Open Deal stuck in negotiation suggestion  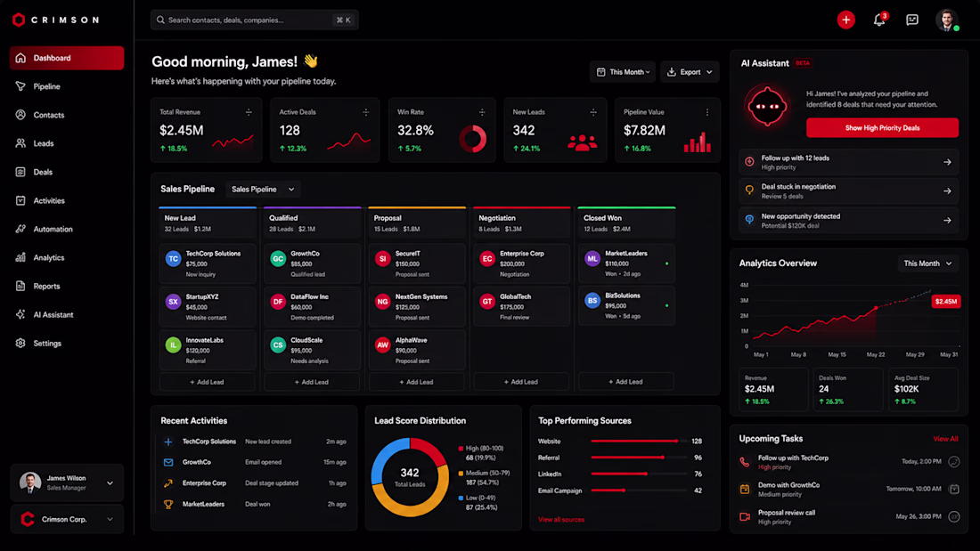849,191
